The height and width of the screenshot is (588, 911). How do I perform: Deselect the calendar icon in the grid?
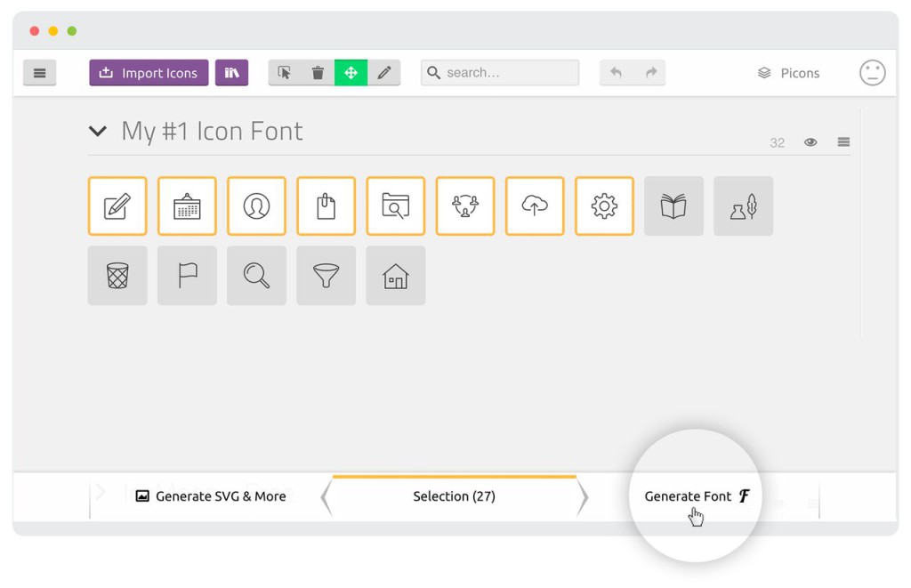coord(187,205)
